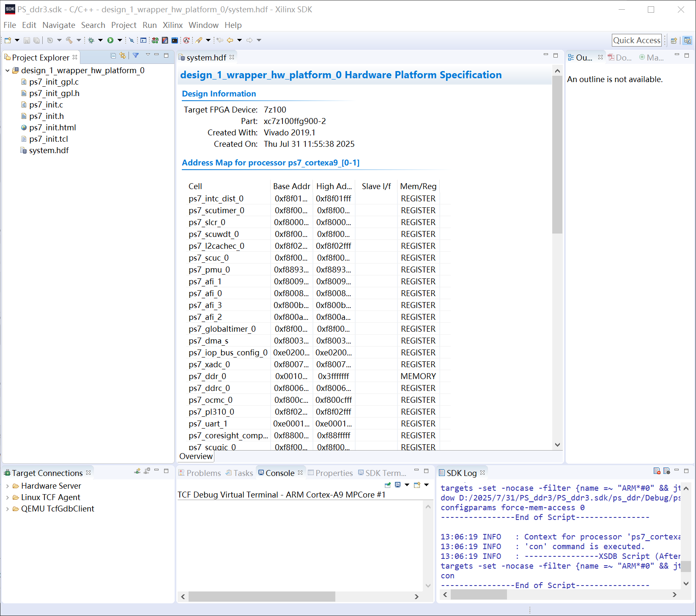Expand Hardware Server node
Screen dimensions: 696x616
(x=7, y=486)
